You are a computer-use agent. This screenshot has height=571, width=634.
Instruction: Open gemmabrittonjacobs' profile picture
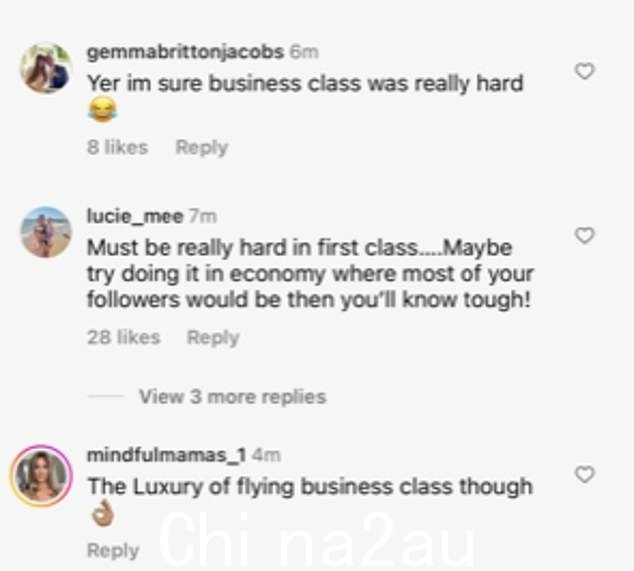[46, 68]
